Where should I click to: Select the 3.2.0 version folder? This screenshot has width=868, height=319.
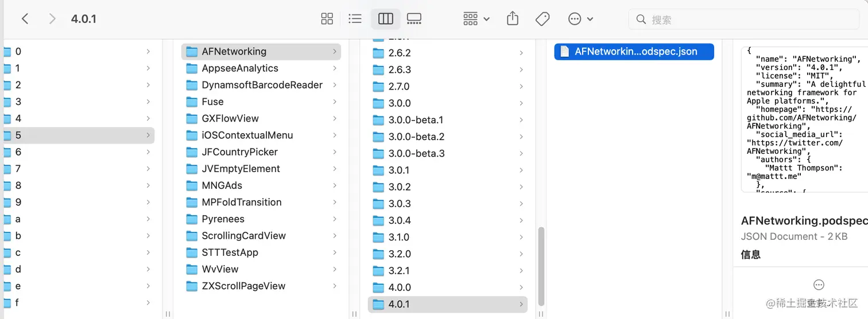click(x=448, y=254)
